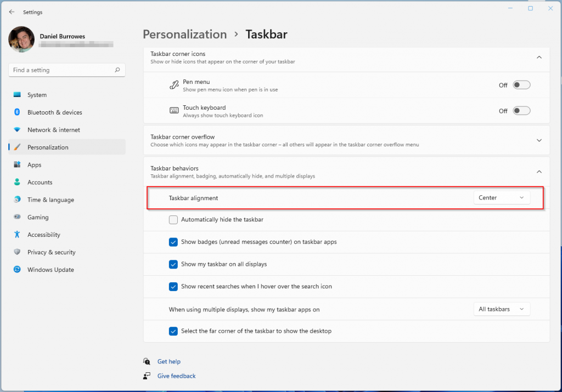562x392 pixels.
Task: Open the All taskbars dropdown
Action: (502, 309)
